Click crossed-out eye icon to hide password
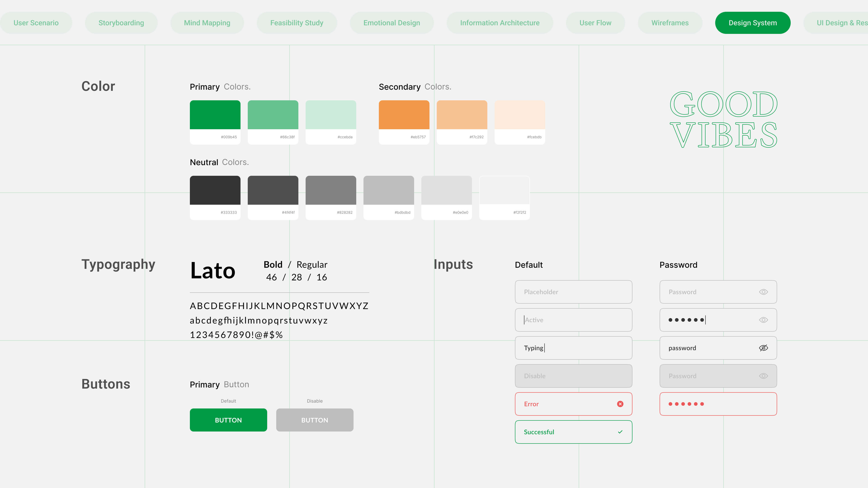 [x=763, y=348]
